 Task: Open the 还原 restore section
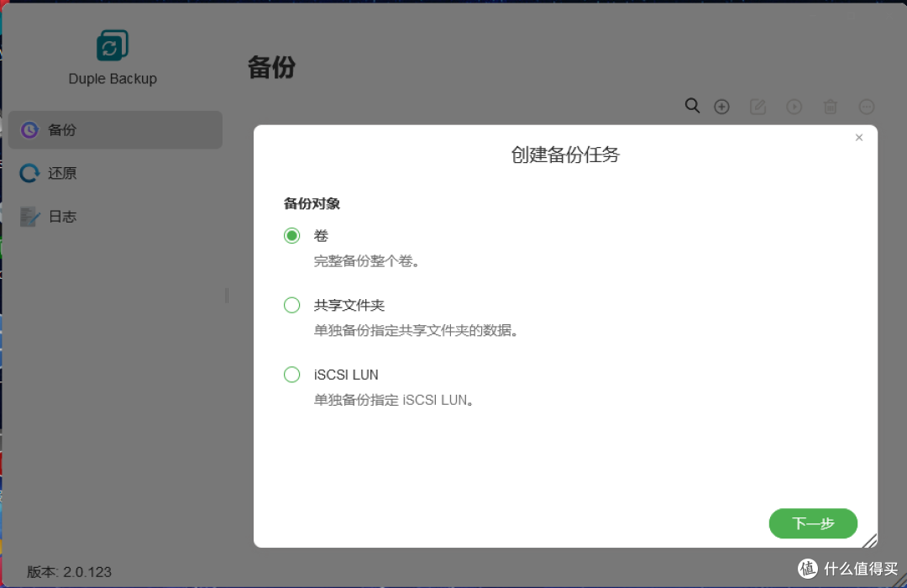tap(115, 173)
